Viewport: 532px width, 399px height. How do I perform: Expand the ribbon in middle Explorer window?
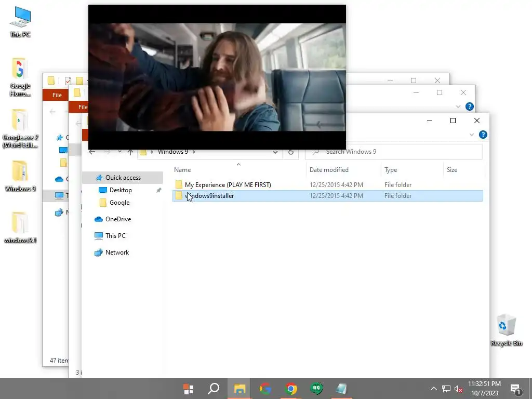(458, 107)
